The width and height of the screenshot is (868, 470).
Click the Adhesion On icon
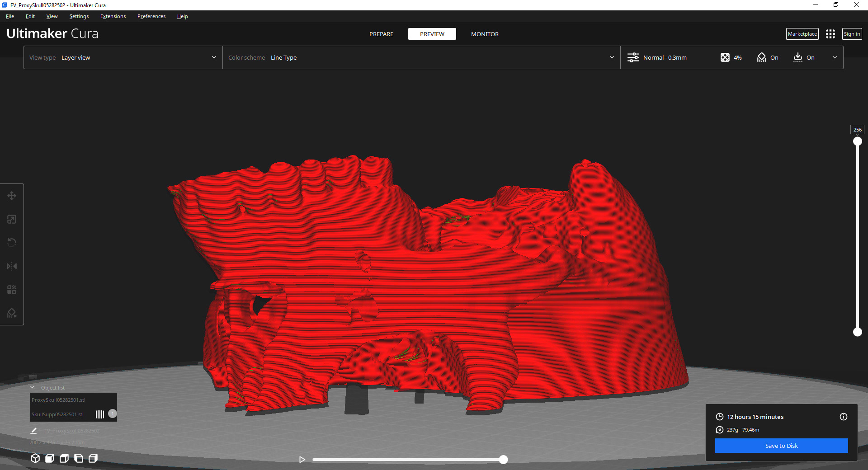click(798, 57)
